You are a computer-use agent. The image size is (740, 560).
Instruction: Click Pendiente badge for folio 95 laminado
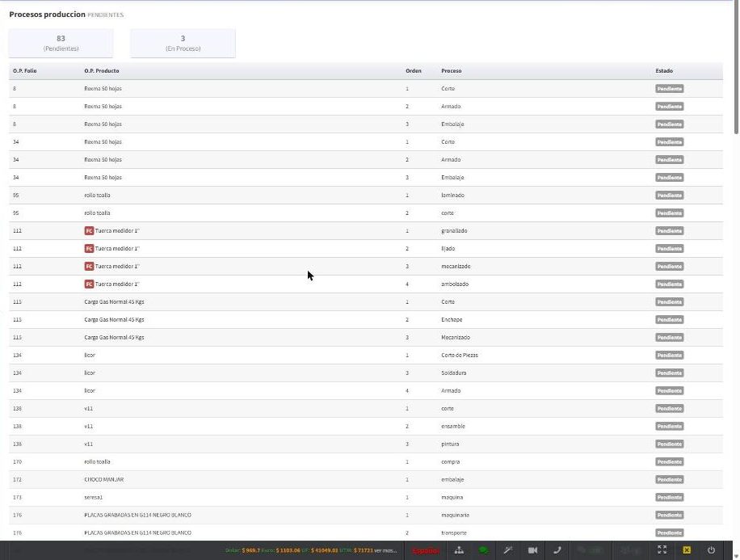(669, 196)
